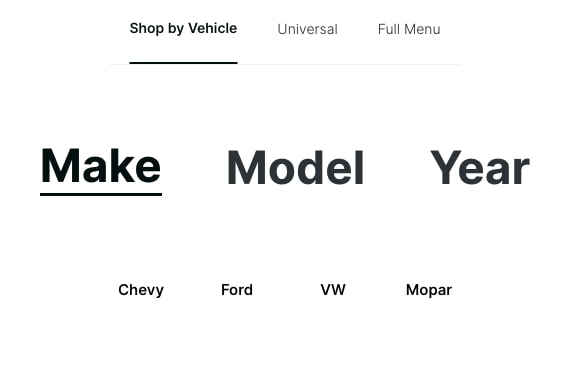This screenshot has width=565, height=374.
Task: Click the Ford make option
Action: click(x=237, y=290)
